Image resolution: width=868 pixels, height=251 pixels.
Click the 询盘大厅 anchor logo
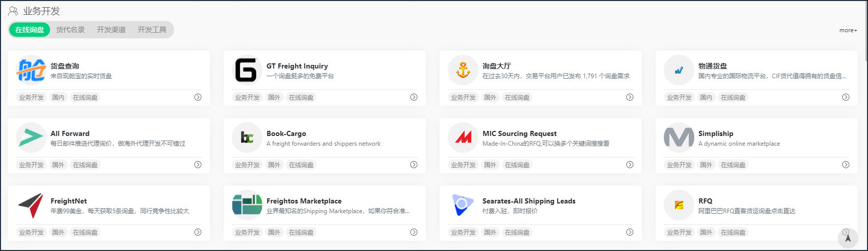(x=463, y=71)
